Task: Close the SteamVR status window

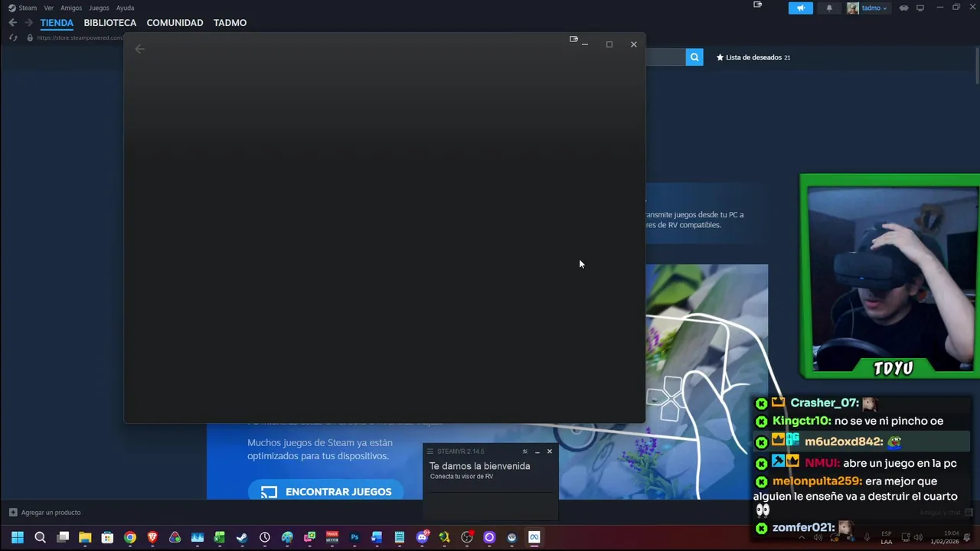Action: point(550,452)
